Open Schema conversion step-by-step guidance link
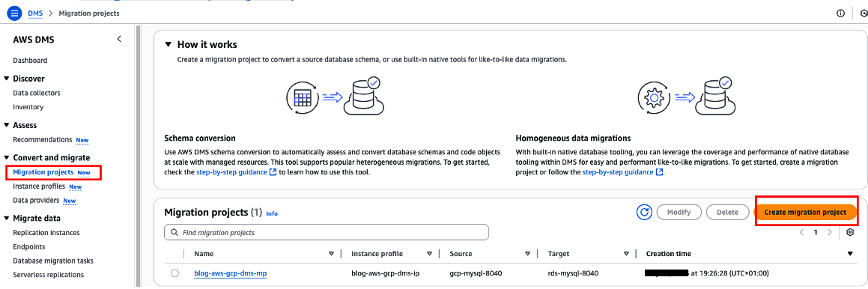Screen dimensions: 868x289 [237, 172]
